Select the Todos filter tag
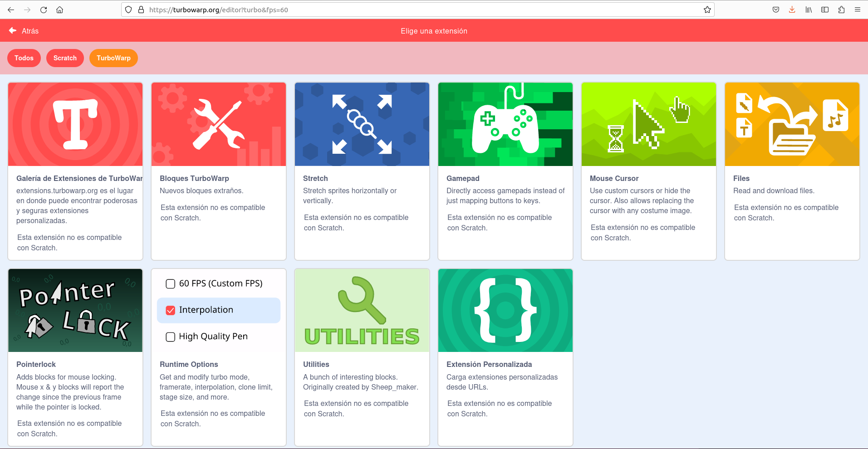This screenshot has width=868, height=449. [x=24, y=58]
